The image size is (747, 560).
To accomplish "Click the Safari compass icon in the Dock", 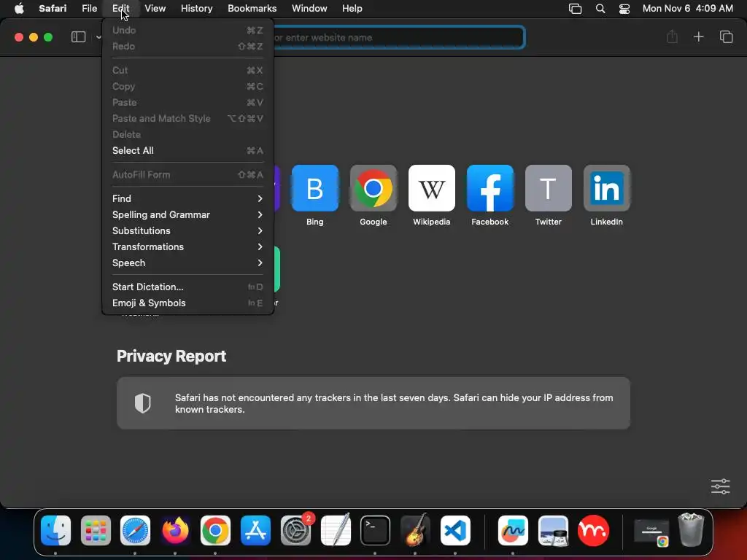I will pos(135,530).
